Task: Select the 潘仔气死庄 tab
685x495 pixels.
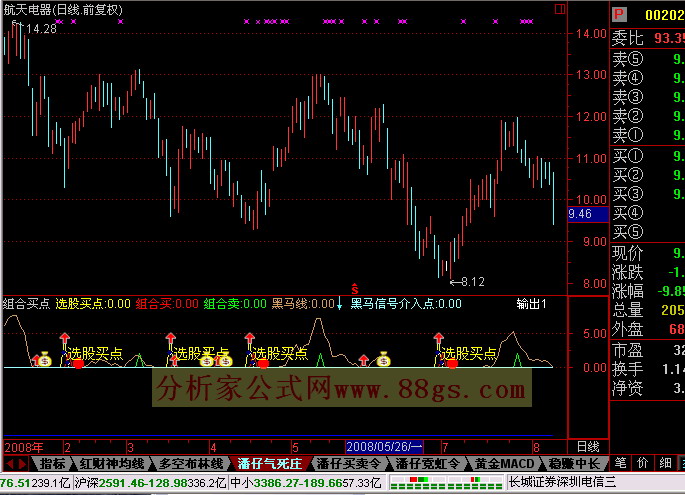Action: click(270, 464)
